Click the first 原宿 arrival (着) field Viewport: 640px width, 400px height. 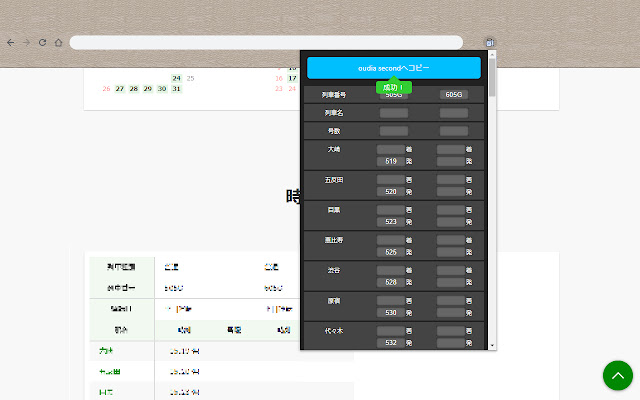pos(391,301)
